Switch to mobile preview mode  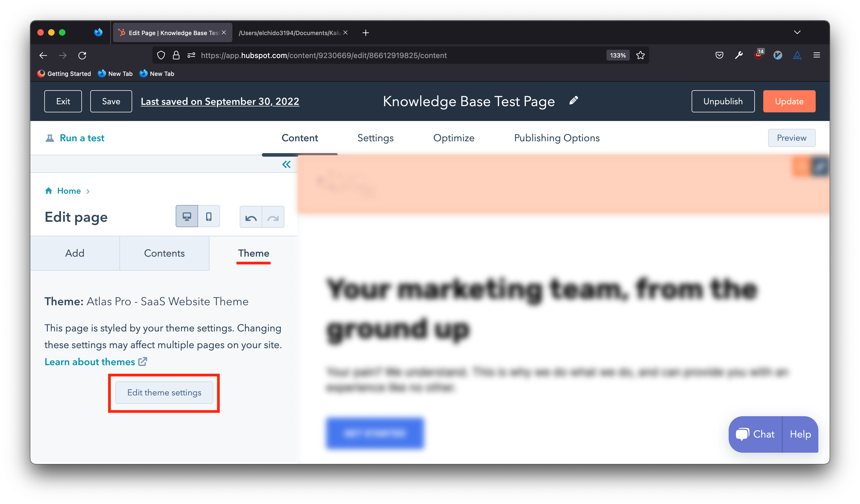(x=209, y=216)
